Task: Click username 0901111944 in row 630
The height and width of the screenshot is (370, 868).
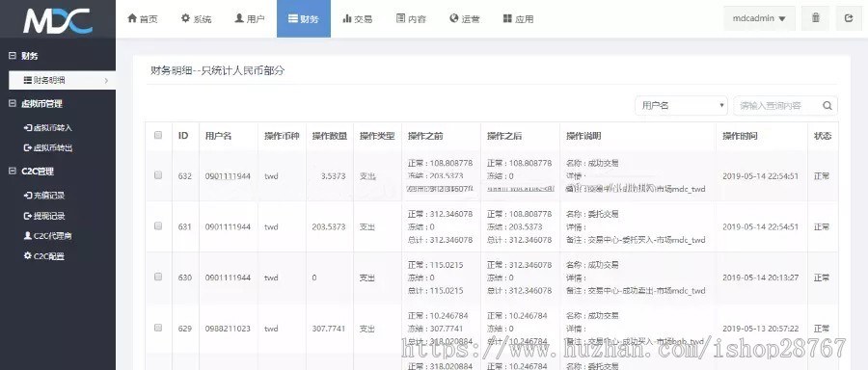Action: [x=228, y=277]
